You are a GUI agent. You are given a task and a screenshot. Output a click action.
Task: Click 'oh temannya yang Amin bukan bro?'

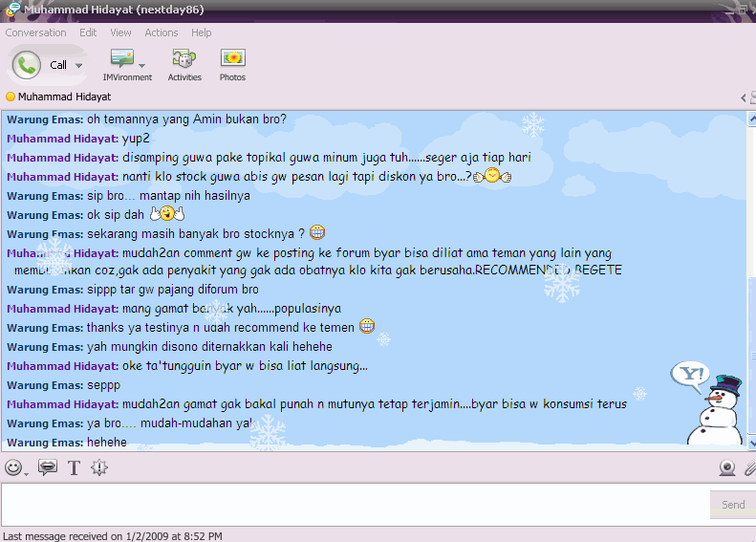[186, 119]
